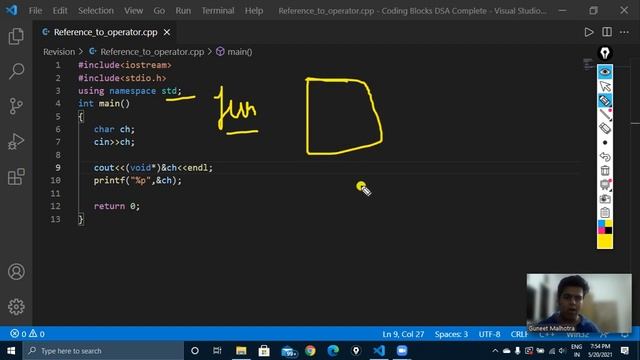
Task: Run the code with the play icon
Action: (x=589, y=32)
